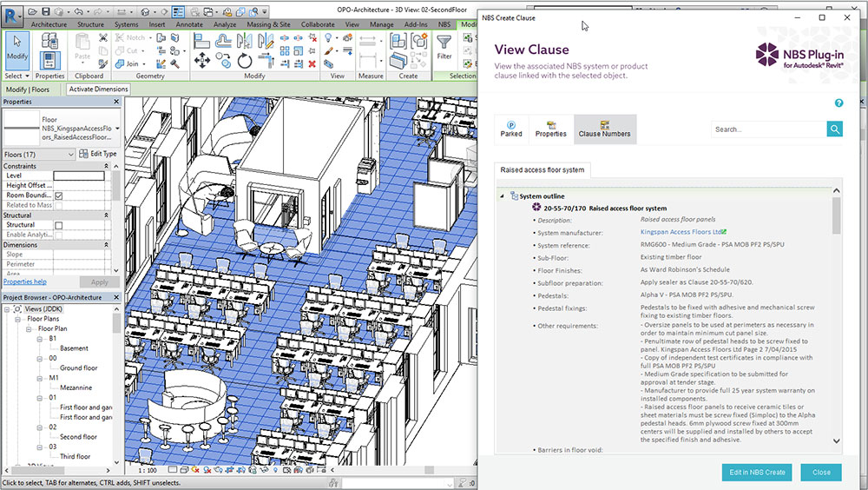The image size is (868, 490).
Task: Open the floor type selector dropdown arrow
Action: click(117, 129)
